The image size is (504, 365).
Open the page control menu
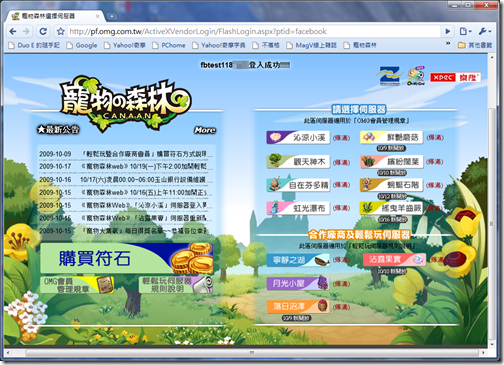pyautogui.click(x=465, y=31)
